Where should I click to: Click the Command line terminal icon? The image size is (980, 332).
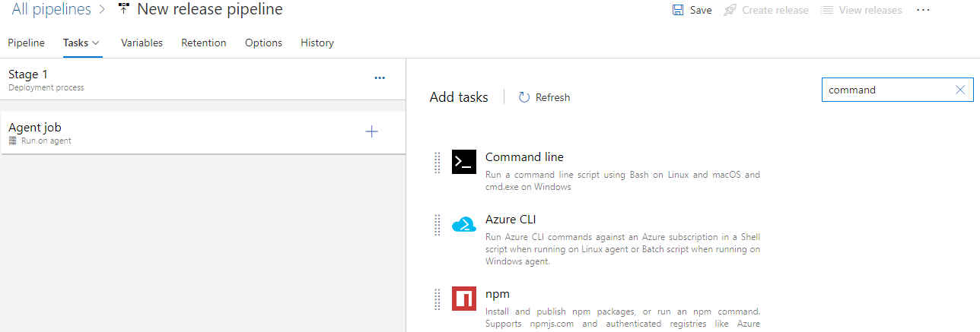point(464,162)
